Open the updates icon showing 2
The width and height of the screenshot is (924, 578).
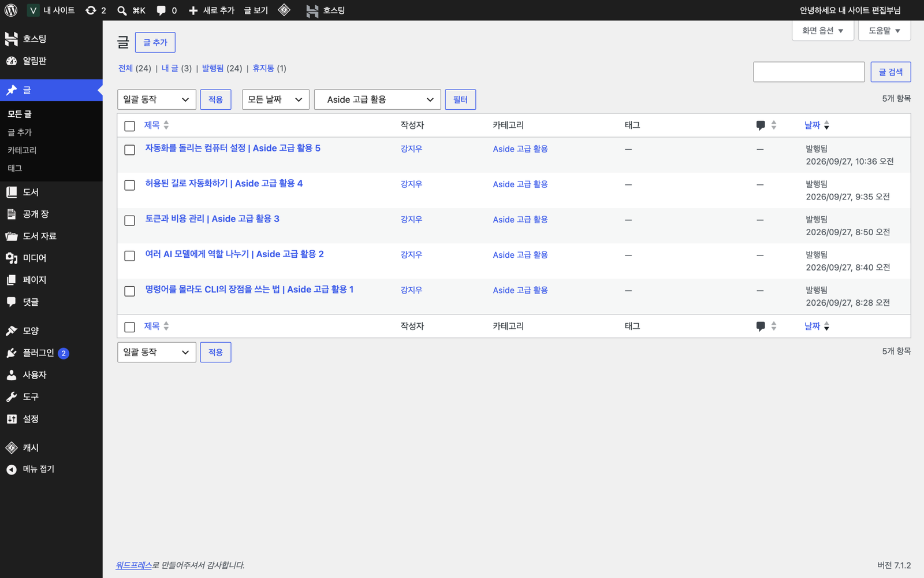pos(96,10)
